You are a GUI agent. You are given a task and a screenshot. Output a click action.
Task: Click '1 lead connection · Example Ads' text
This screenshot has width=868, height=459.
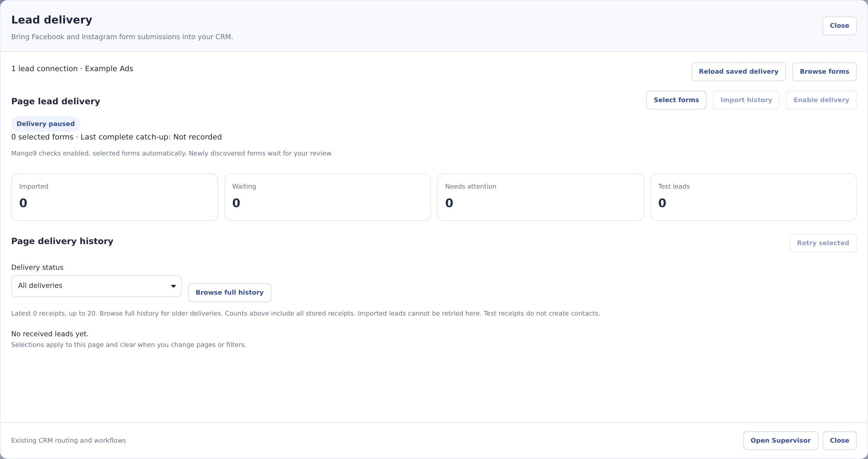point(72,69)
